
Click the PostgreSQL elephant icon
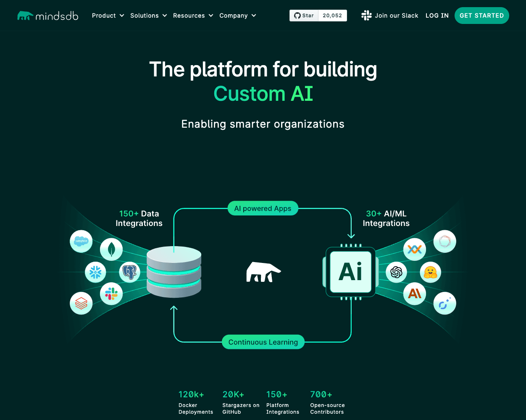tap(129, 272)
